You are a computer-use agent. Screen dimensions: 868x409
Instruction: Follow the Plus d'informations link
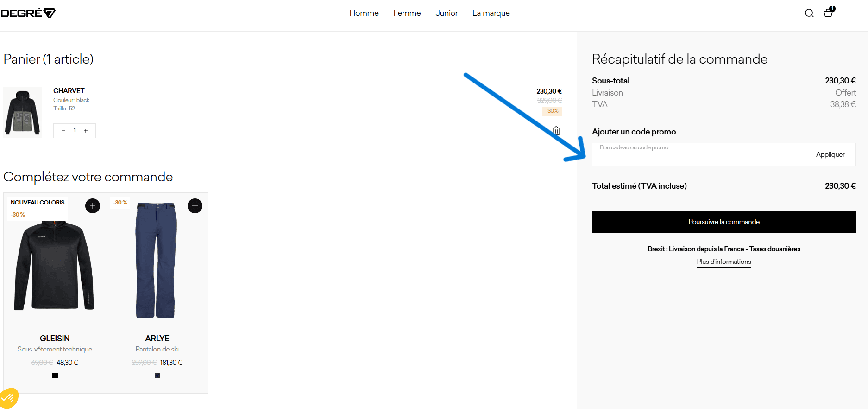[724, 262]
